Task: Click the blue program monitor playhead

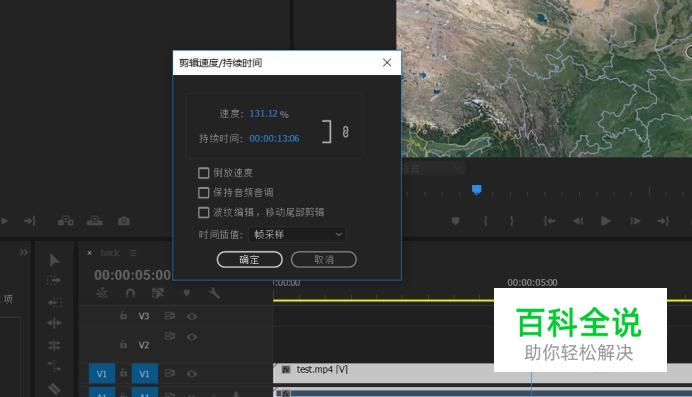Action: 477,190
